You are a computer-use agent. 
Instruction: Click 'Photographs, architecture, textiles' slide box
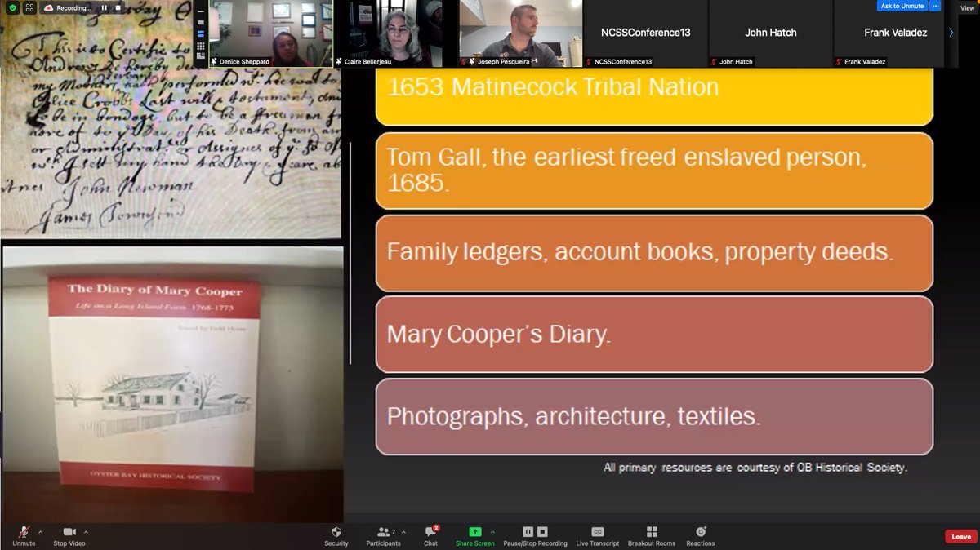(x=654, y=416)
